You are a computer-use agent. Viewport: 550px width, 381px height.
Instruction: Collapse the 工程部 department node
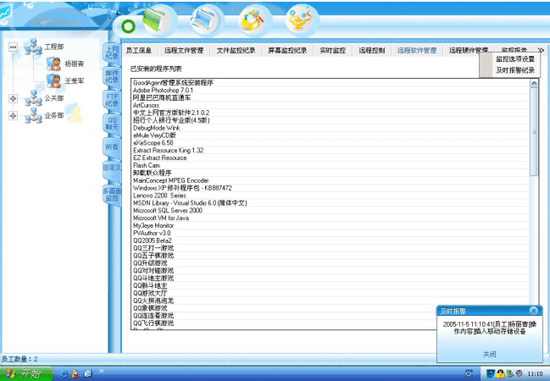pyautogui.click(x=13, y=47)
